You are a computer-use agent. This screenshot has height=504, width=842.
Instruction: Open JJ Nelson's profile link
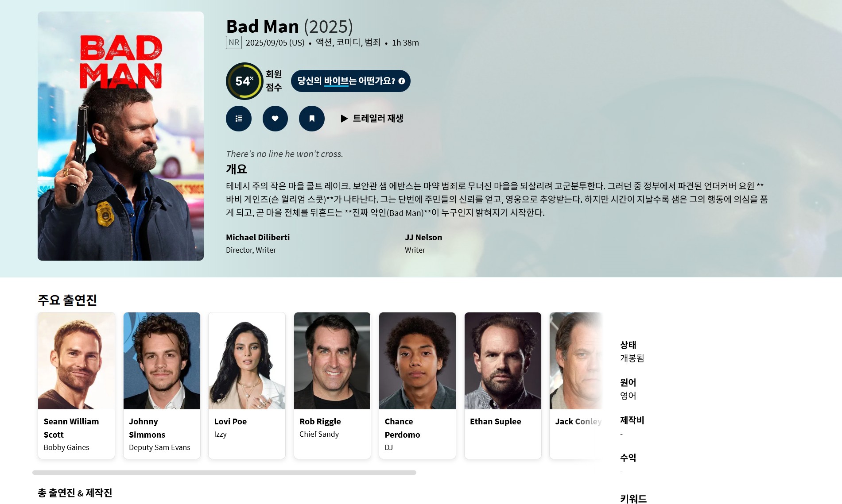(423, 237)
